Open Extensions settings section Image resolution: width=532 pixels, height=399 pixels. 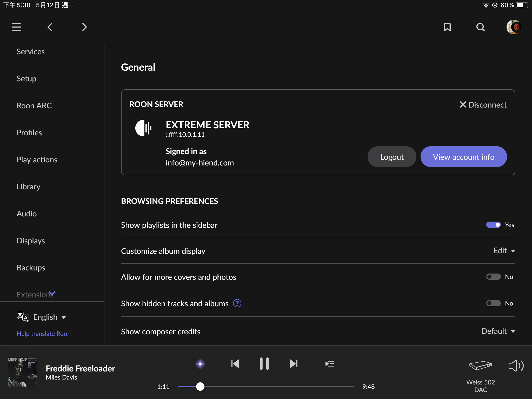[35, 295]
